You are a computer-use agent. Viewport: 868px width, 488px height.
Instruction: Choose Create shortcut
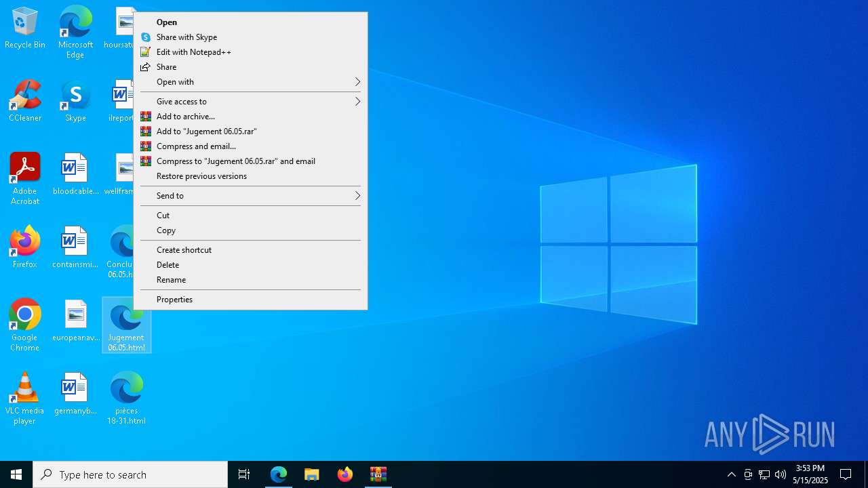point(250,250)
